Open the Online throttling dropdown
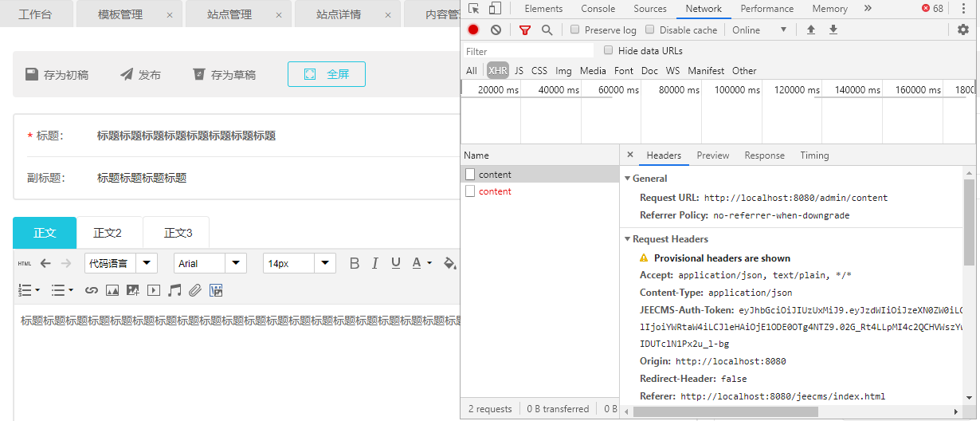 tap(760, 30)
